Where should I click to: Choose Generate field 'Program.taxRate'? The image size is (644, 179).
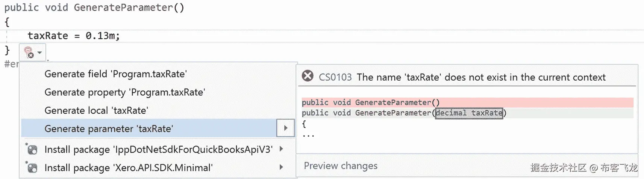115,74
